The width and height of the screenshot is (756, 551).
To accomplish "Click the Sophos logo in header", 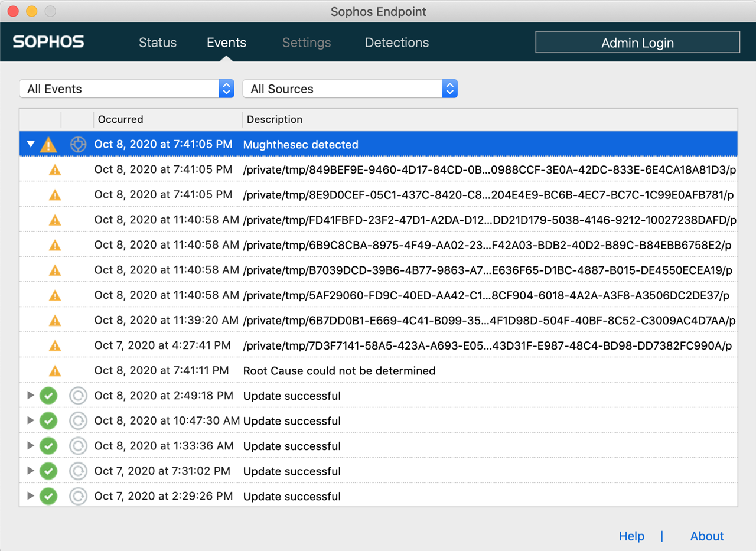I will 48,42.
